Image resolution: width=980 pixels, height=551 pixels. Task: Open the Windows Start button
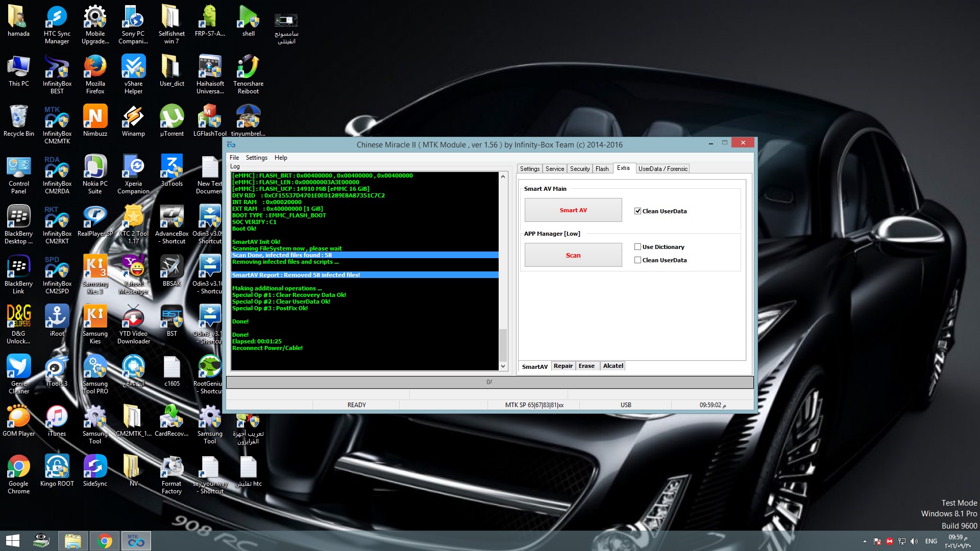point(13,541)
